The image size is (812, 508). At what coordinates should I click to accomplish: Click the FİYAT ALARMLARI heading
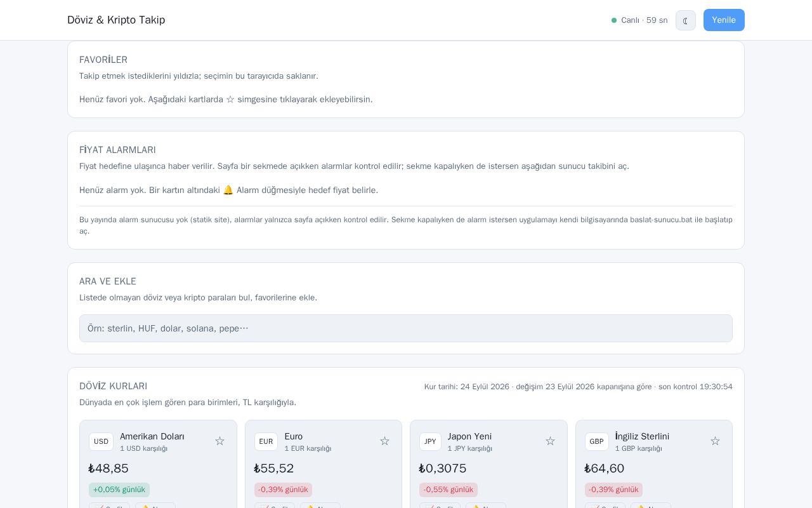point(117,150)
